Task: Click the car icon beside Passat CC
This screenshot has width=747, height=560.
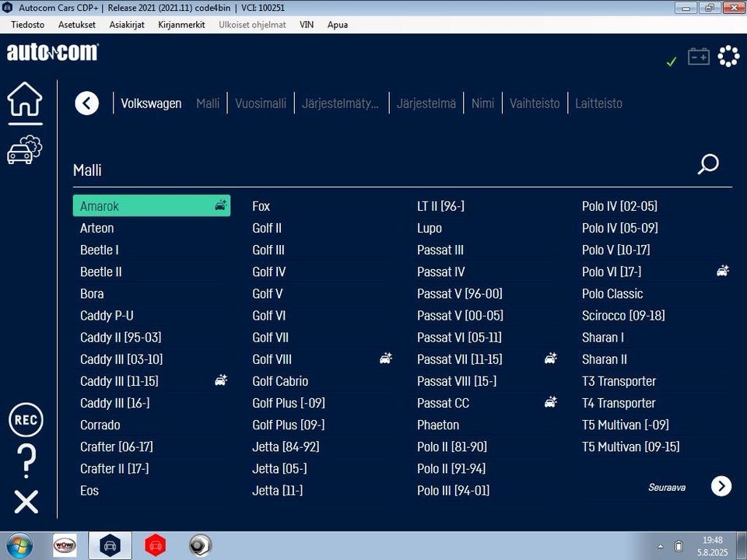Action: coord(550,402)
